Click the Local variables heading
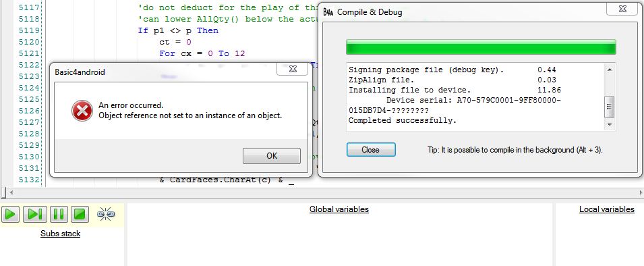This screenshot has height=266, width=644. (x=607, y=209)
